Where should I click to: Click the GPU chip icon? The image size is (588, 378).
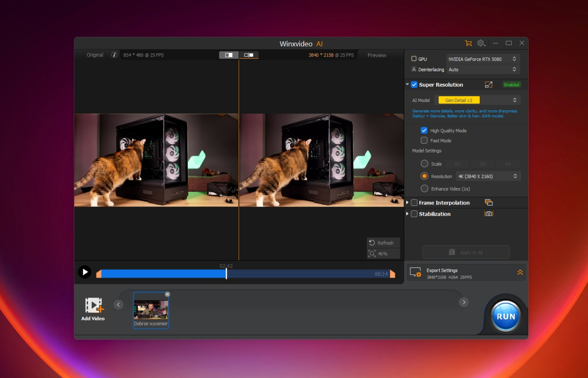click(414, 59)
